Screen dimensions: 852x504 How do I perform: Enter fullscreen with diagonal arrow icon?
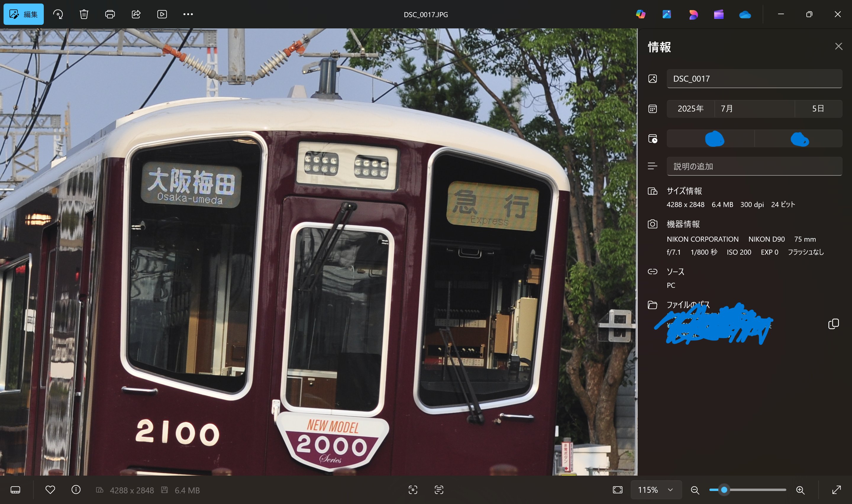click(x=836, y=490)
